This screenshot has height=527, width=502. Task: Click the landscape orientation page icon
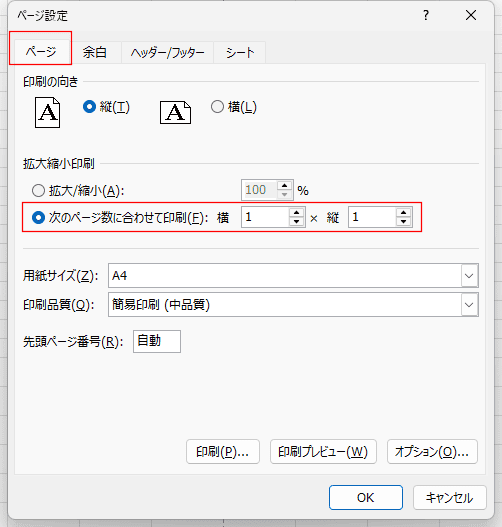coord(175,112)
